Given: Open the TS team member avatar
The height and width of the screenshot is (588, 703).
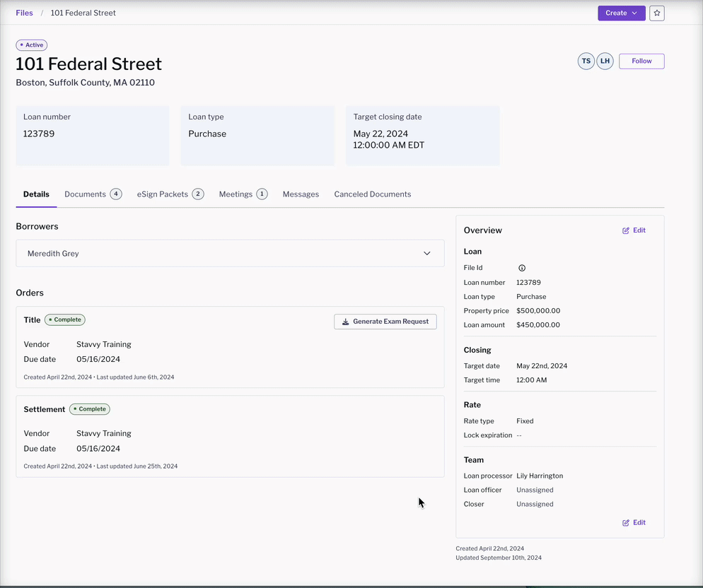Looking at the screenshot, I should tap(586, 61).
